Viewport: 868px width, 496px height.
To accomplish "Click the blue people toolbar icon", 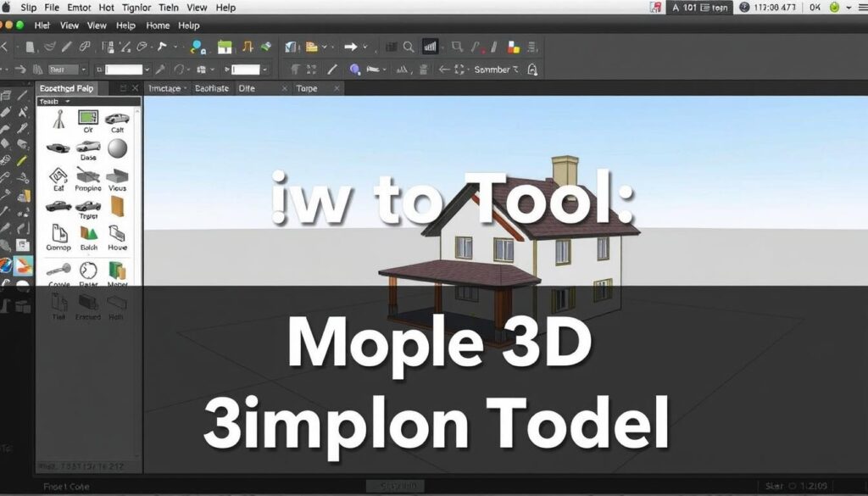I will 198,47.
